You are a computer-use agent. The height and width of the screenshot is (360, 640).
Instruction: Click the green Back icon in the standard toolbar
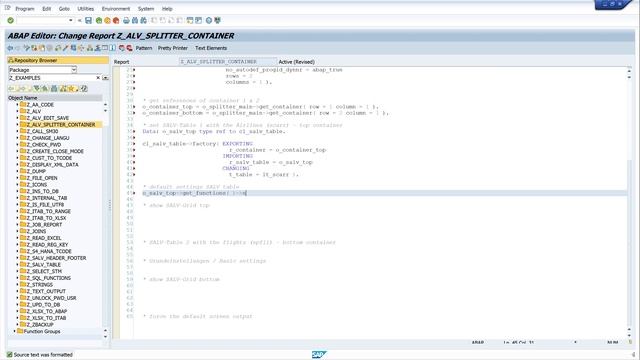(99, 20)
